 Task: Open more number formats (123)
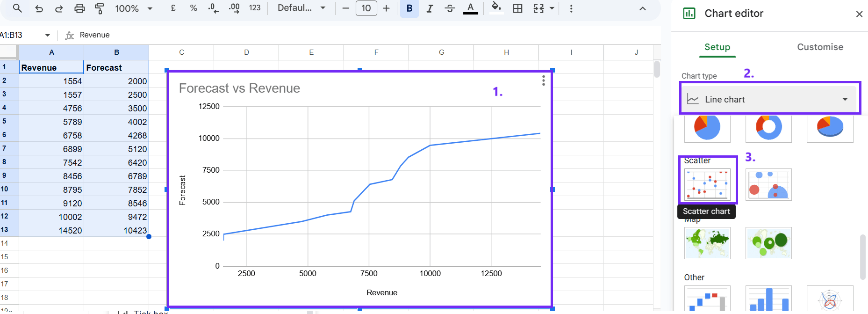(x=255, y=8)
